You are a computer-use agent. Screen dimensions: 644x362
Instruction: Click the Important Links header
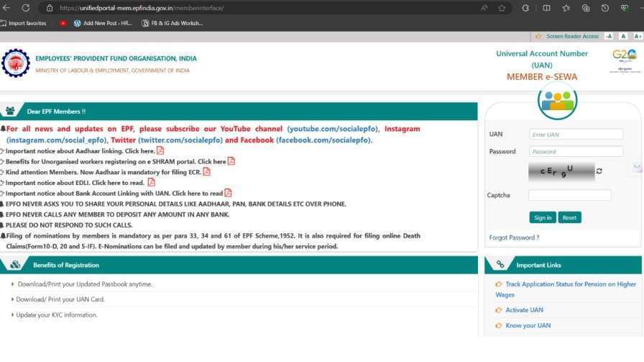(538, 266)
